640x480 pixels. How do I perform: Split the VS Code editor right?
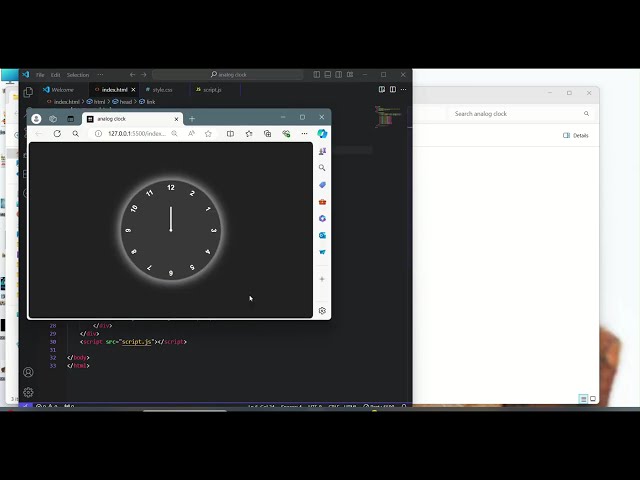click(x=393, y=89)
